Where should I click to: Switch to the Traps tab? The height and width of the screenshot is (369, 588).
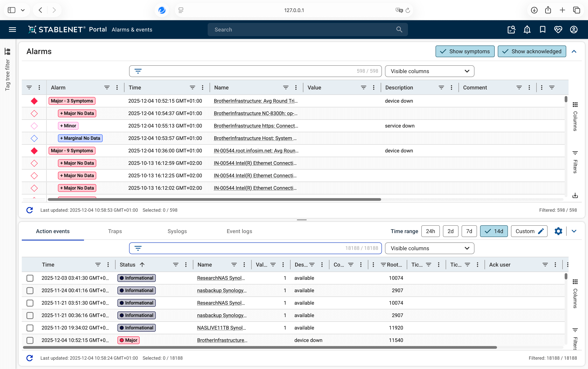pos(115,231)
